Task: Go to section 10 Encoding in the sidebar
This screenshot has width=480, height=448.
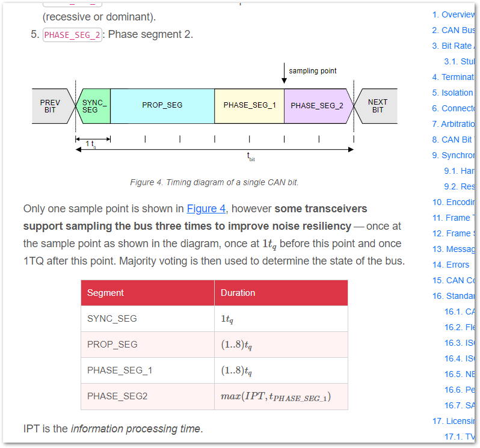Action: 453,202
